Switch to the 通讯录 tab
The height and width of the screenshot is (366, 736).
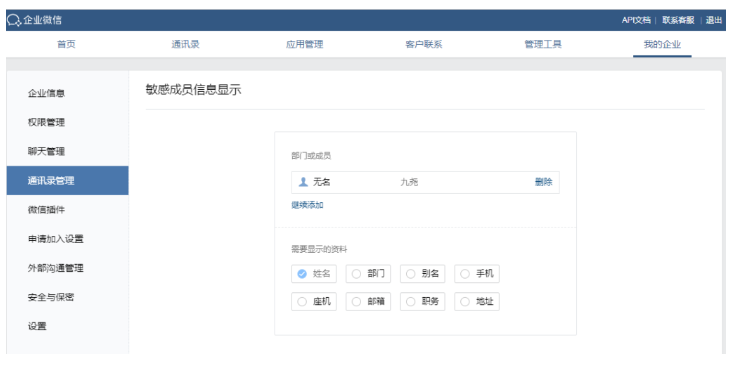click(185, 45)
